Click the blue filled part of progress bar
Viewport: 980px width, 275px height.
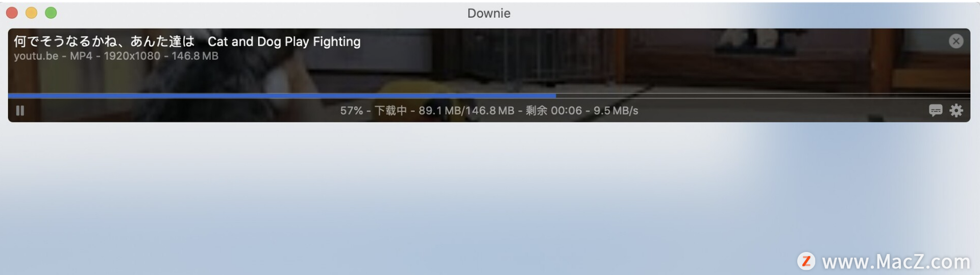click(282, 96)
